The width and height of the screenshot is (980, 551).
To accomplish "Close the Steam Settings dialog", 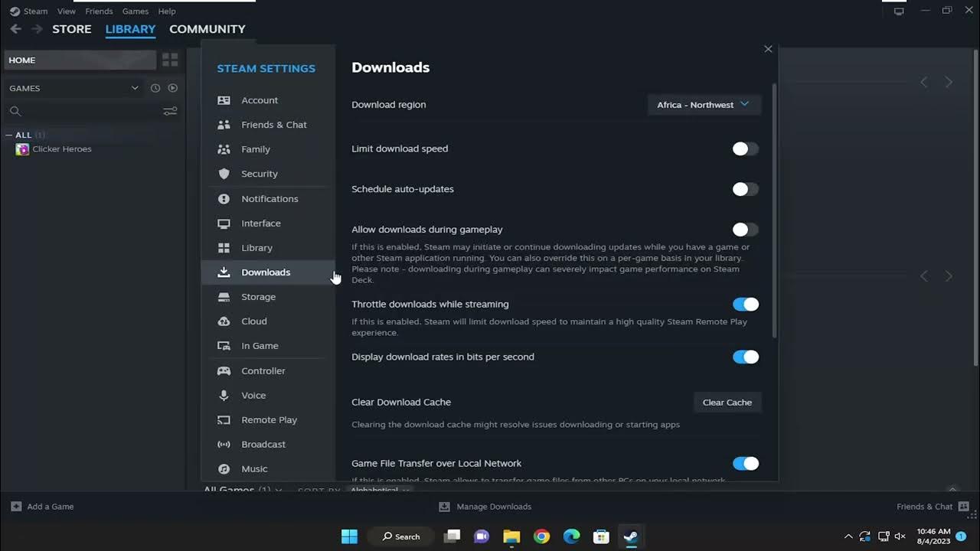I will point(768,49).
